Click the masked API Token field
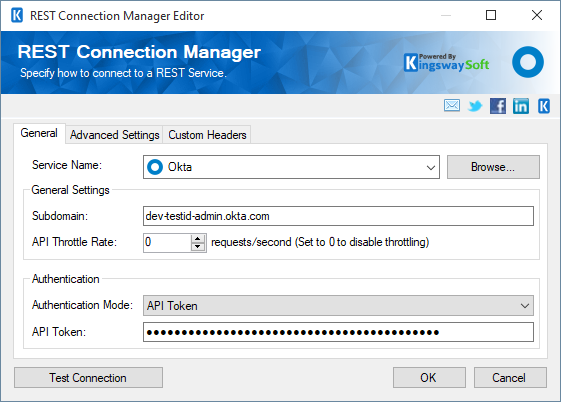The image size is (561, 402). (338, 332)
